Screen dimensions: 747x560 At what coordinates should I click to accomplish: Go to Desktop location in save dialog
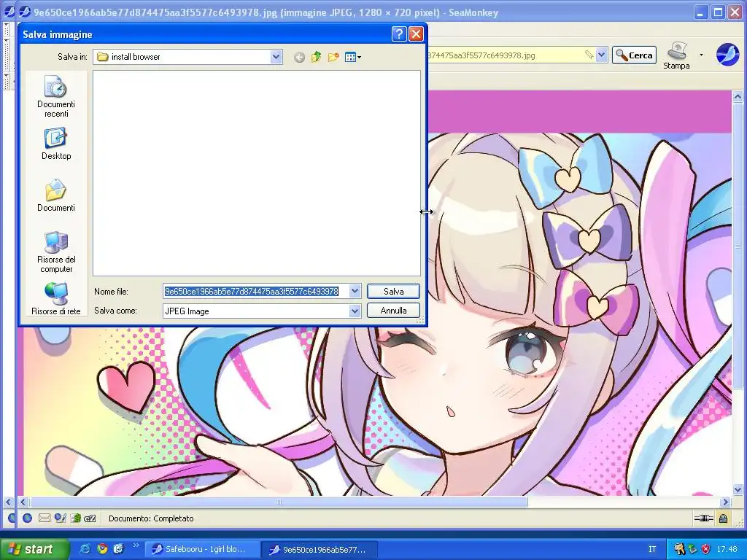[x=56, y=144]
